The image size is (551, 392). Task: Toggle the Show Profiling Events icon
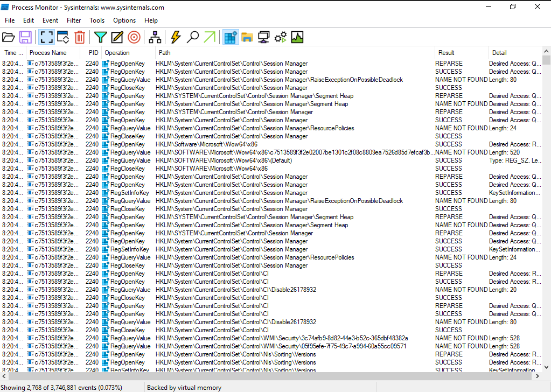(297, 37)
